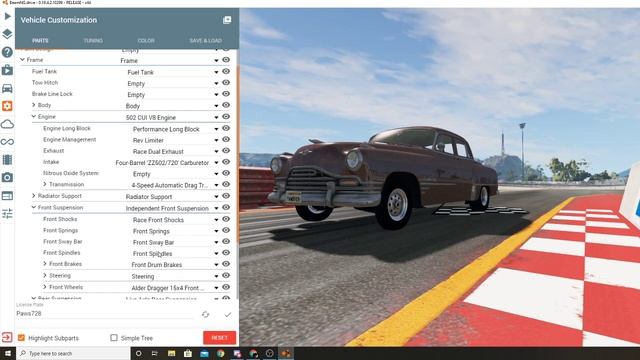640x360 pixels.
Task: Toggle visibility eye for Exhaust row
Action: [x=226, y=151]
